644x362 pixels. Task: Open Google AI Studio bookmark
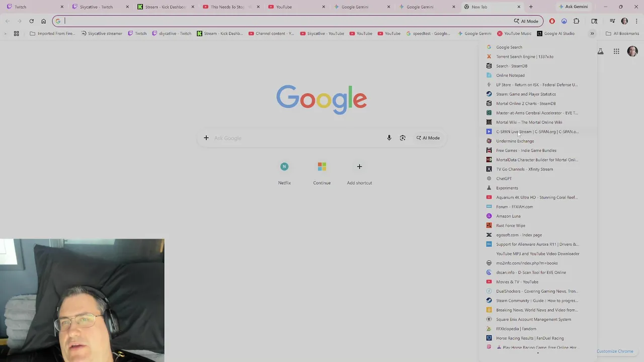[x=555, y=34]
